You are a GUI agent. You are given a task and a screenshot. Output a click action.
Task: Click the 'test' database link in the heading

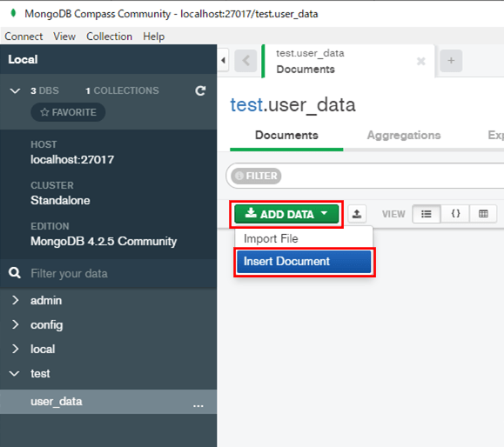pyautogui.click(x=246, y=104)
